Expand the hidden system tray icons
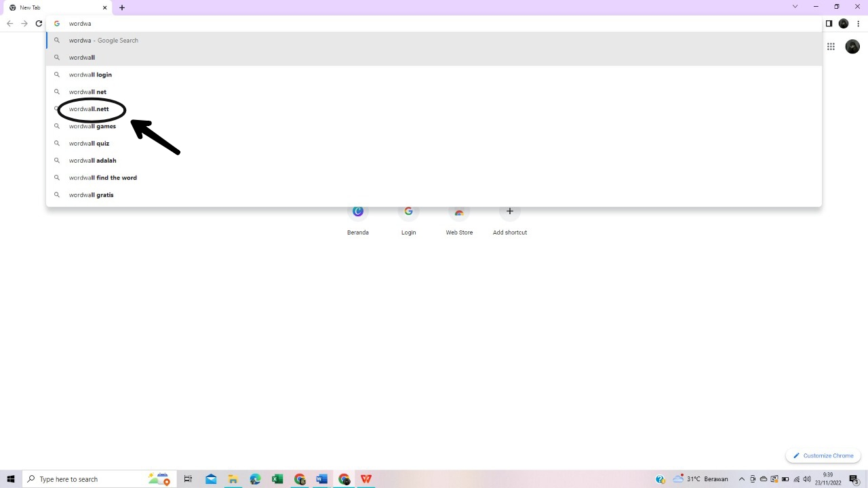Image resolution: width=868 pixels, height=488 pixels. 742,479
